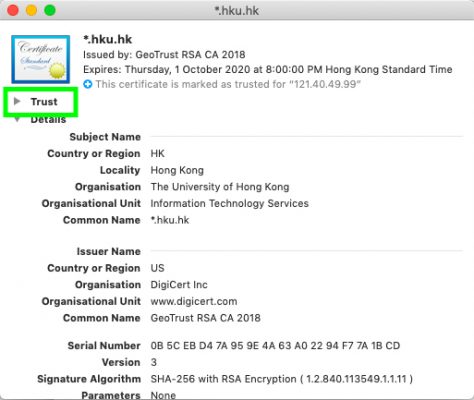Viewport: 474px width, 400px height.
Task: Click the www.digicert.com organisational unit value
Action: (194, 301)
